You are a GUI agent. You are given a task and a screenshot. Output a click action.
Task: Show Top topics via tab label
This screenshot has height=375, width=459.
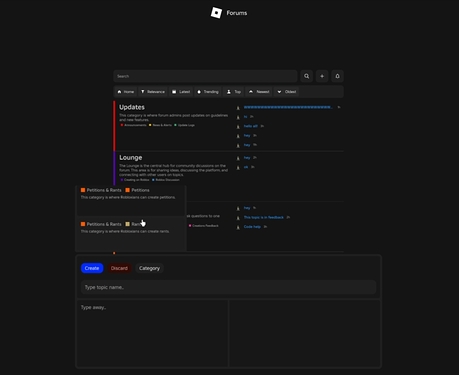(237, 92)
